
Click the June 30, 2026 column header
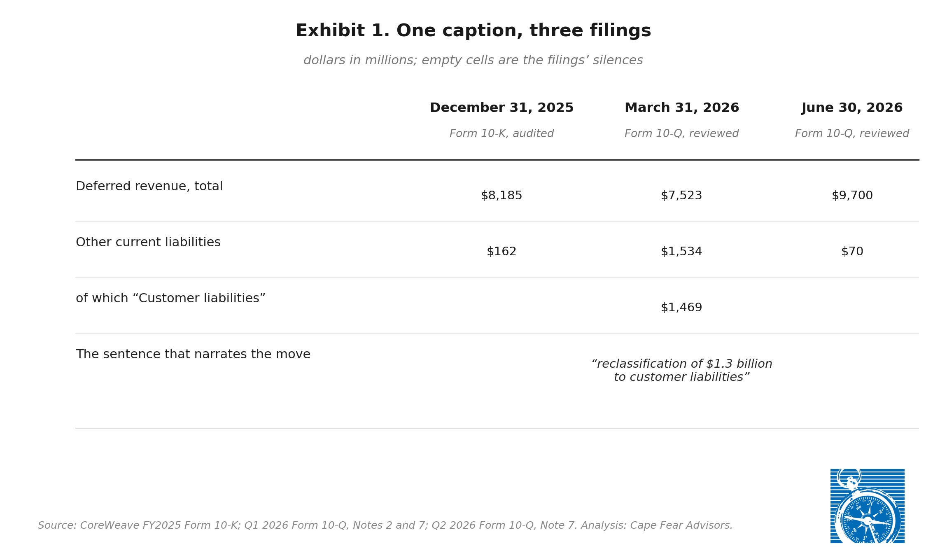point(852,108)
